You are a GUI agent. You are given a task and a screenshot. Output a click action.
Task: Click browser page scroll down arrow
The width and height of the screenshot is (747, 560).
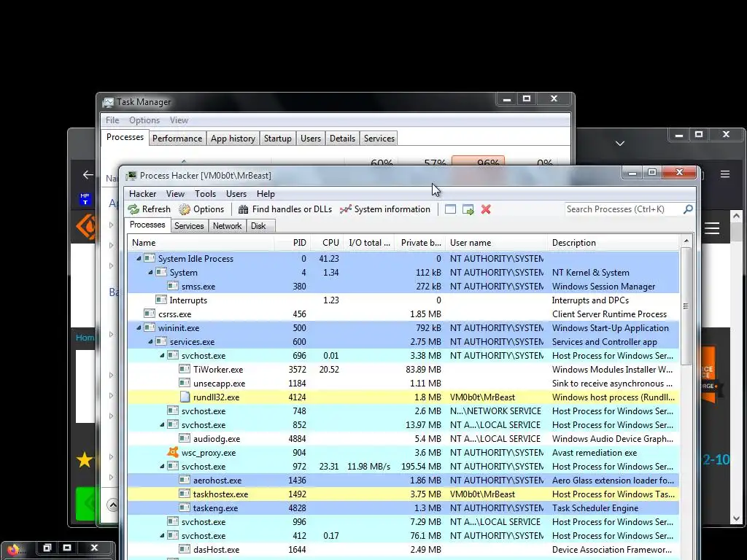(x=737, y=518)
